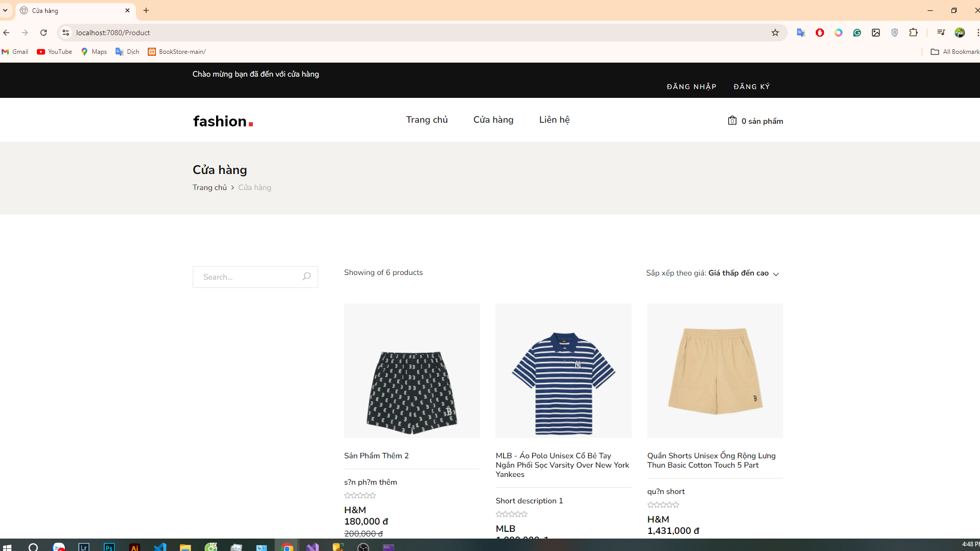The width and height of the screenshot is (980, 551).
Task: Open the YouTube bookmark
Action: [x=54, y=52]
